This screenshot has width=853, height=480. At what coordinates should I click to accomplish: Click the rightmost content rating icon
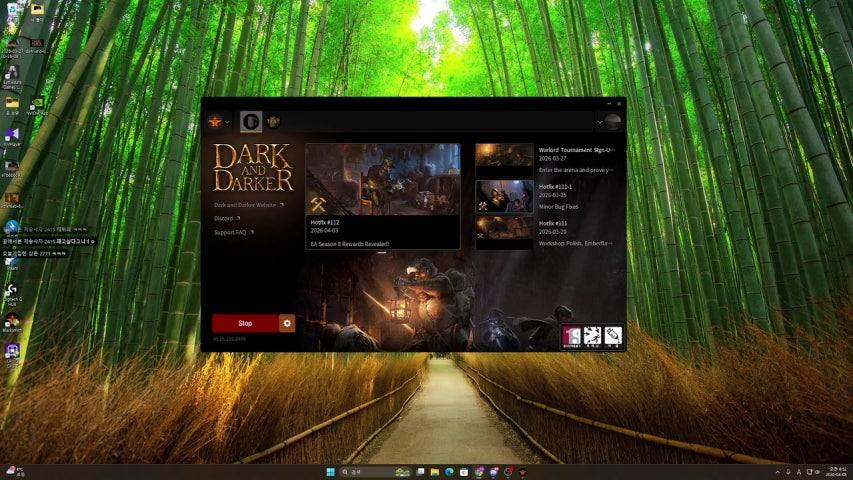[612, 336]
